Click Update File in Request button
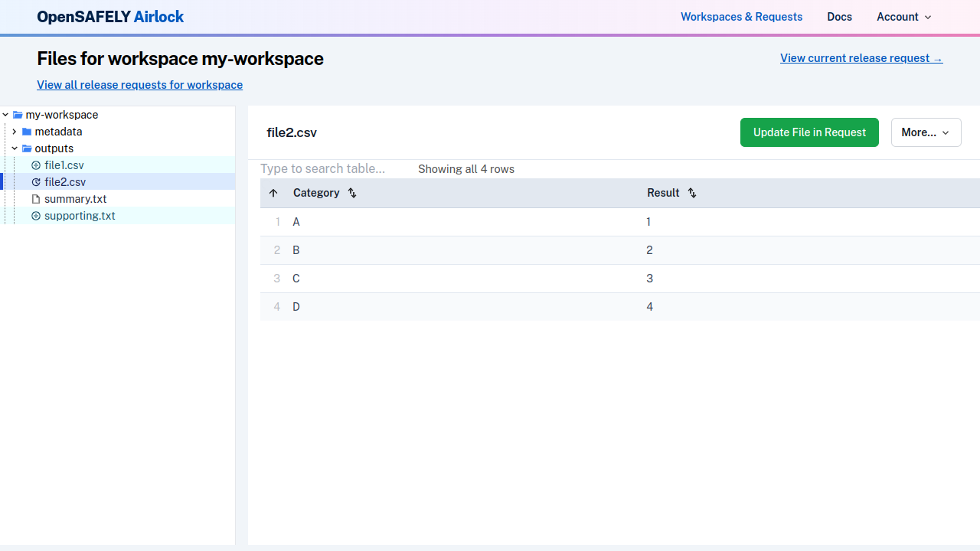 pos(809,132)
